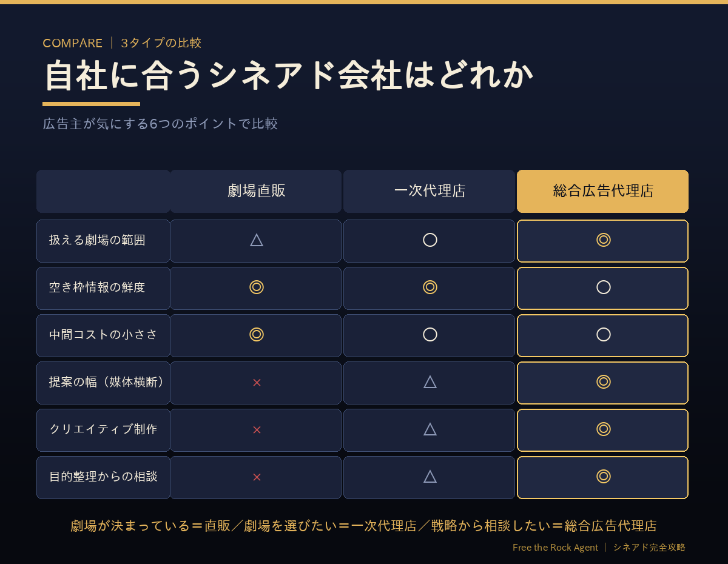The height and width of the screenshot is (564, 728).
Task: Click the クリエイティブ制作 row label
Action: [x=103, y=430]
